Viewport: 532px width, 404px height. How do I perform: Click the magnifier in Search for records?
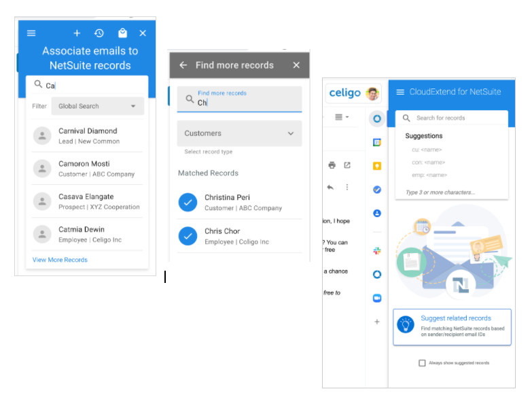(406, 118)
